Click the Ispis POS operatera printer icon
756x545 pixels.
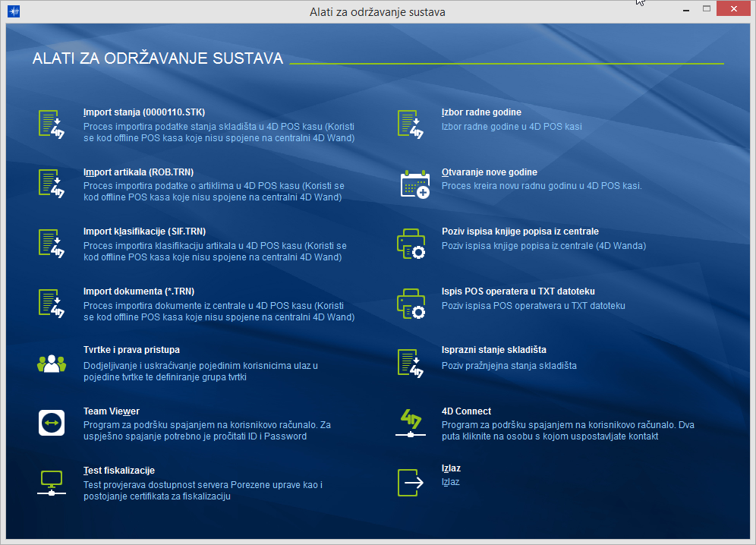coord(411,304)
